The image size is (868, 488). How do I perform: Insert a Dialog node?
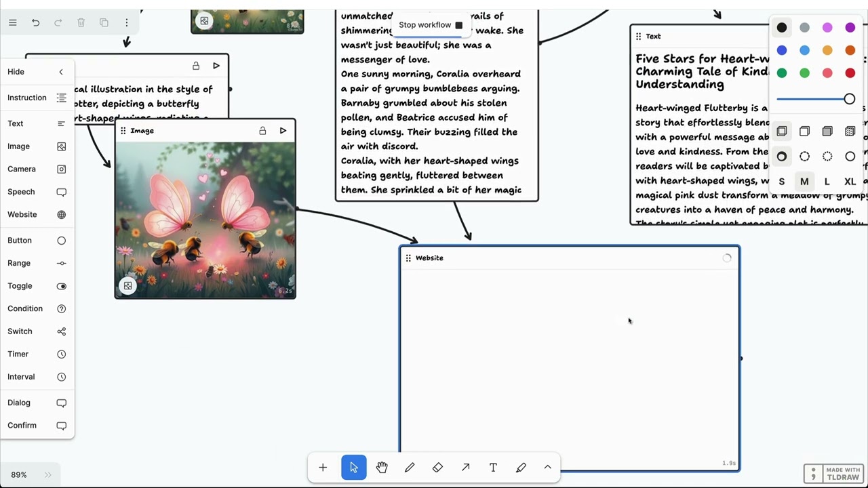tap(37, 403)
